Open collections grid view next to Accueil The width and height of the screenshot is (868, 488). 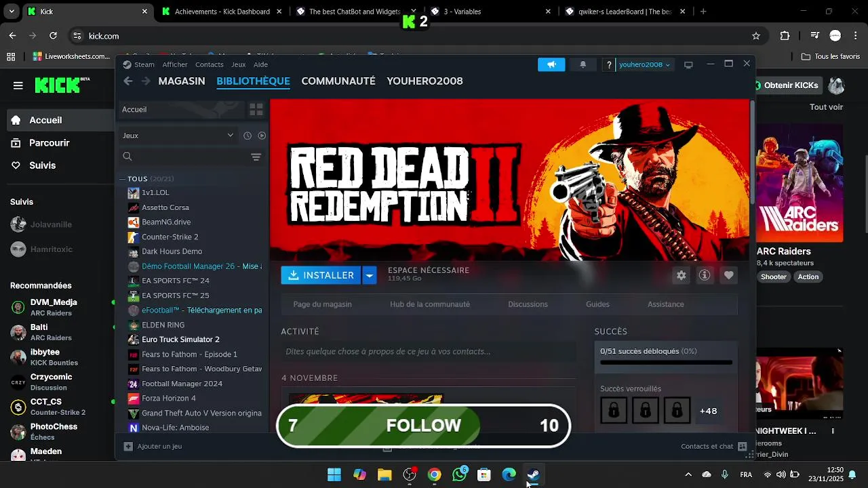(256, 109)
